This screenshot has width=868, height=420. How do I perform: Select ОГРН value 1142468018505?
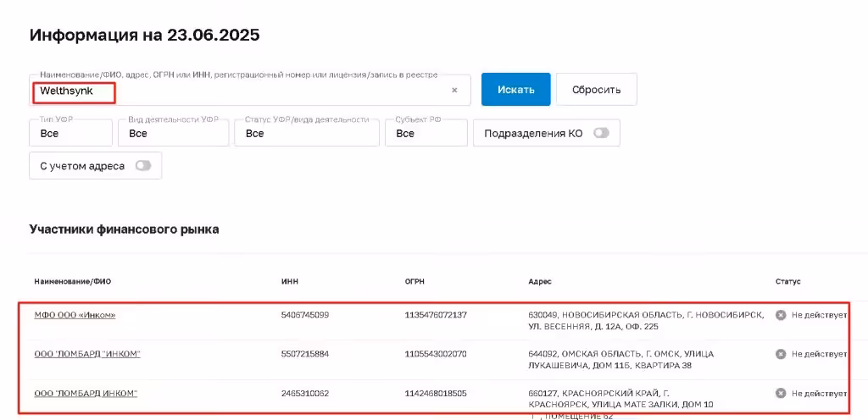point(436,394)
